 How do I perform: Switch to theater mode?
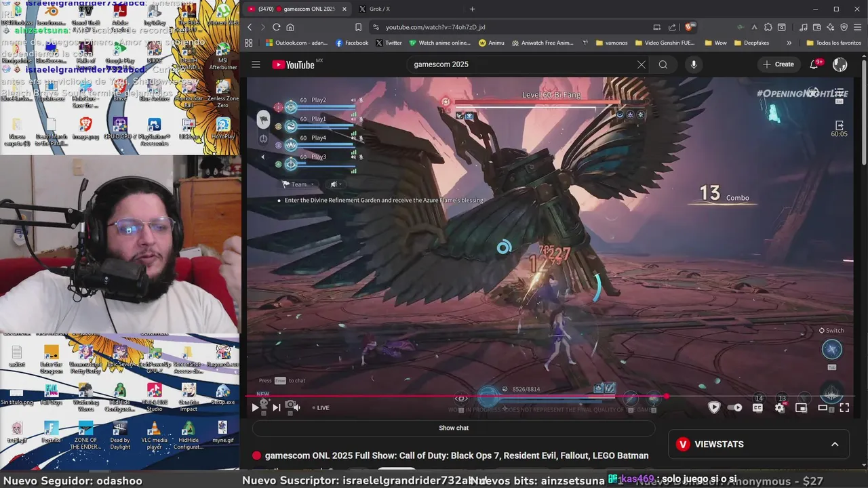point(823,407)
